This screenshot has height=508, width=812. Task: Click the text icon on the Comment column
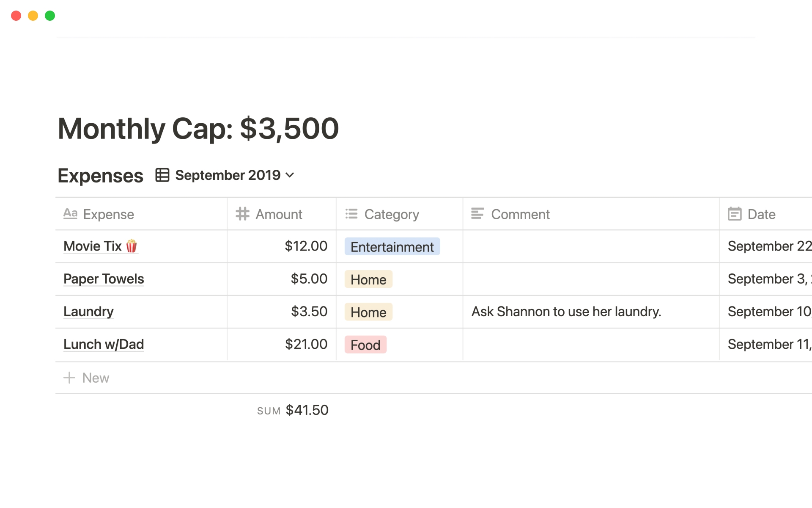coord(478,214)
